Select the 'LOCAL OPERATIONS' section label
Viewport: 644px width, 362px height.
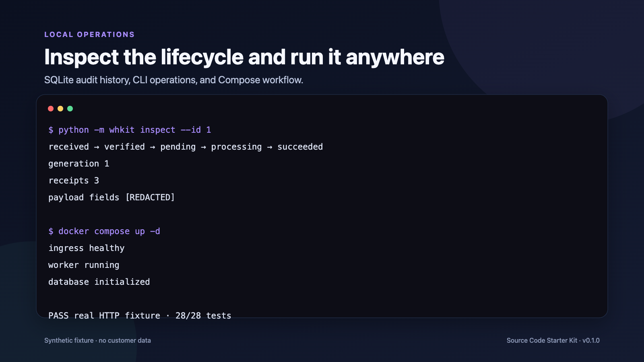pos(89,35)
